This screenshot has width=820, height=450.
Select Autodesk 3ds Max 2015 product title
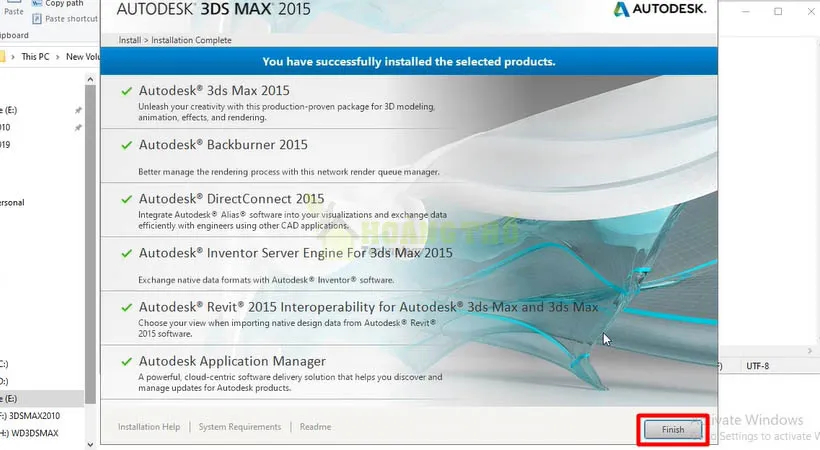coord(214,91)
